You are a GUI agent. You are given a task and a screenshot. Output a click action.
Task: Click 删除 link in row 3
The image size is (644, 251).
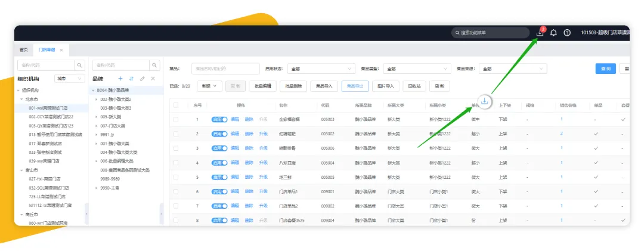[x=249, y=148]
